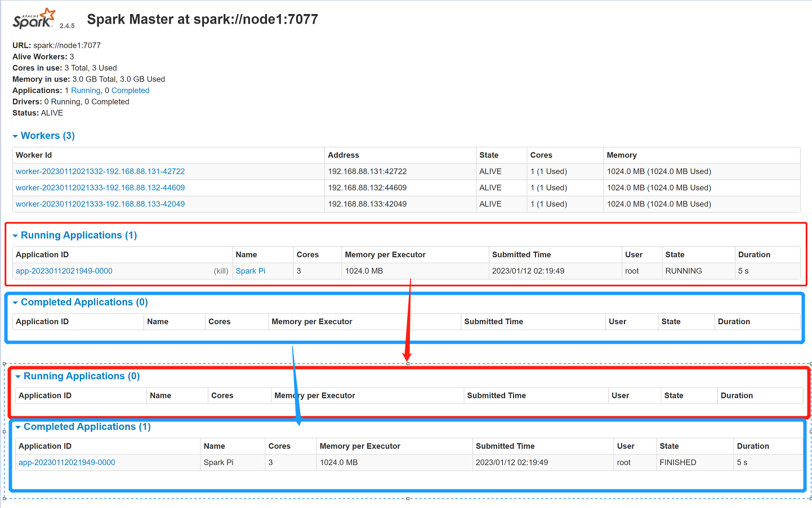Open running app-20230112021949-0000 link
812x508 pixels.
[x=64, y=271]
